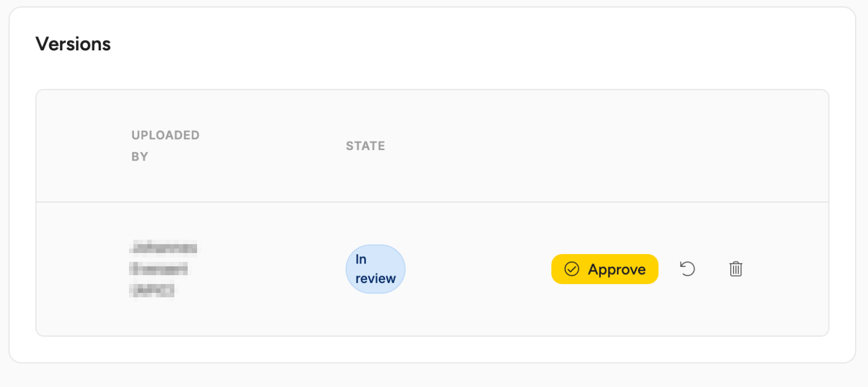Delete the version using the trash icon

(736, 269)
